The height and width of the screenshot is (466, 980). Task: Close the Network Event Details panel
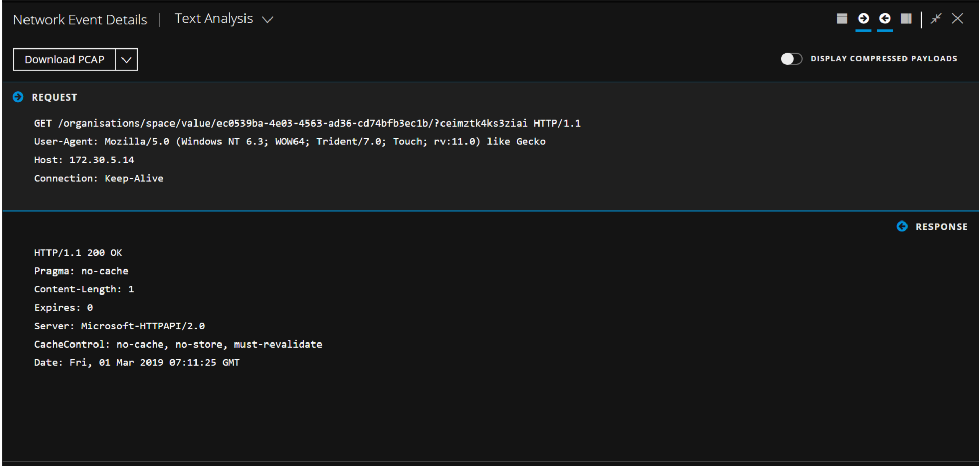(958, 19)
